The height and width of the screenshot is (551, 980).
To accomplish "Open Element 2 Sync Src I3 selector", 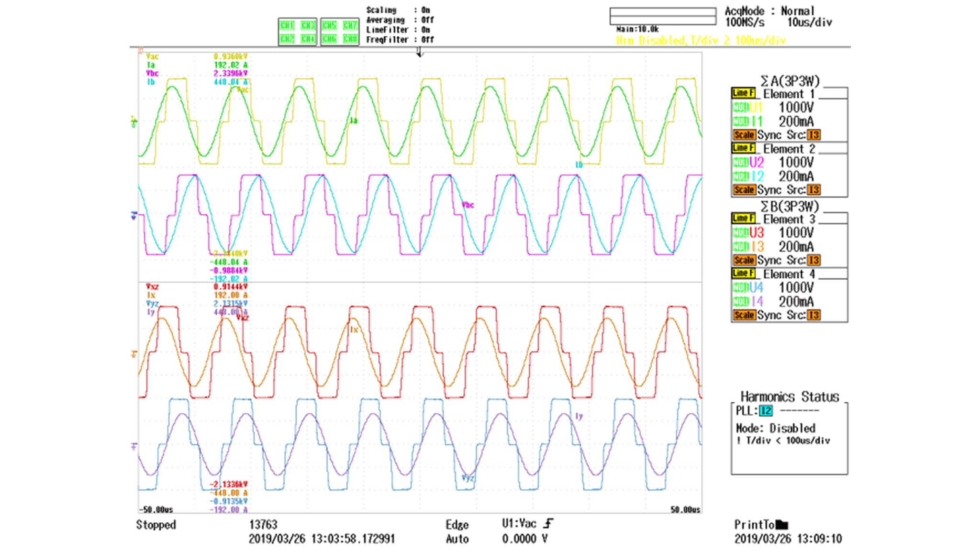I will pos(813,190).
